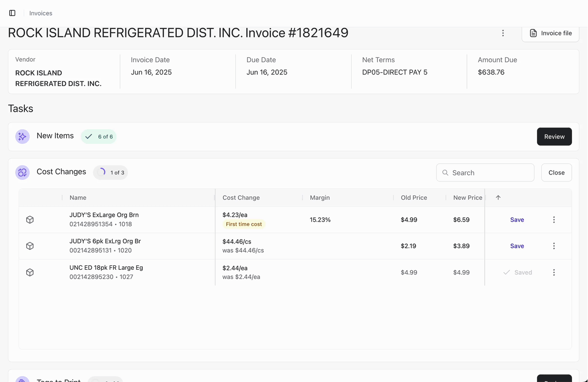Screen dimensions: 588x382
Task: Go to Invoices breadcrumb
Action: pyautogui.click(x=41, y=13)
